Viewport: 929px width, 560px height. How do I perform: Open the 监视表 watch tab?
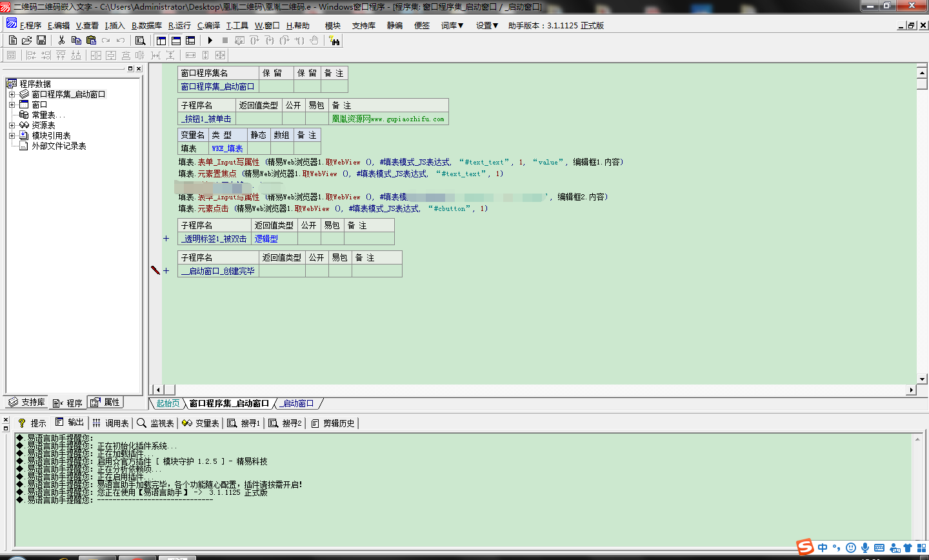point(155,423)
